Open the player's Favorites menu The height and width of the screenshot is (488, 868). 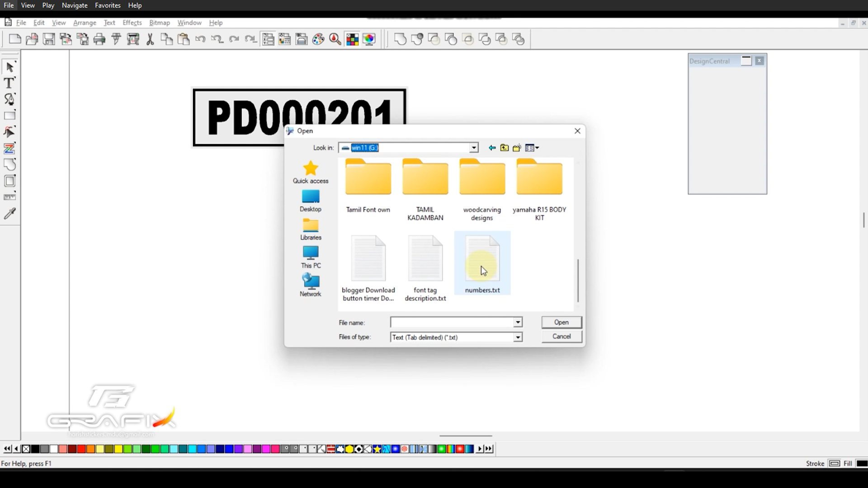[108, 5]
